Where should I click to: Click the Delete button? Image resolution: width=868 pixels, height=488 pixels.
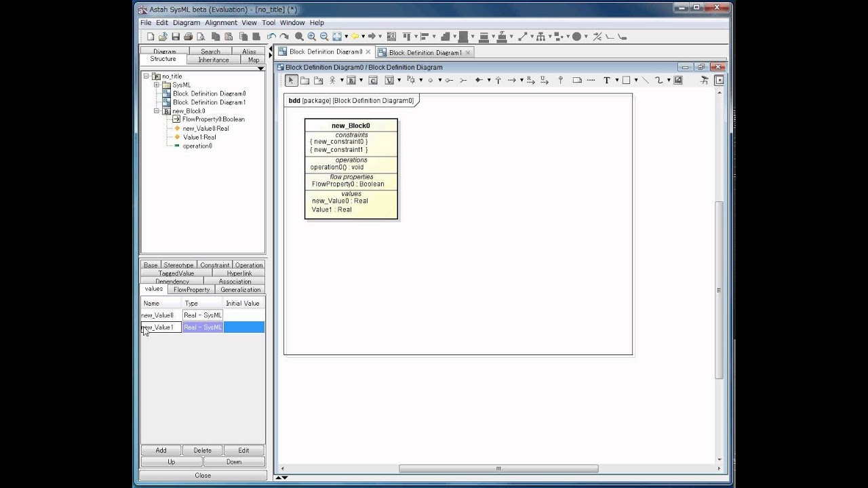pos(203,450)
